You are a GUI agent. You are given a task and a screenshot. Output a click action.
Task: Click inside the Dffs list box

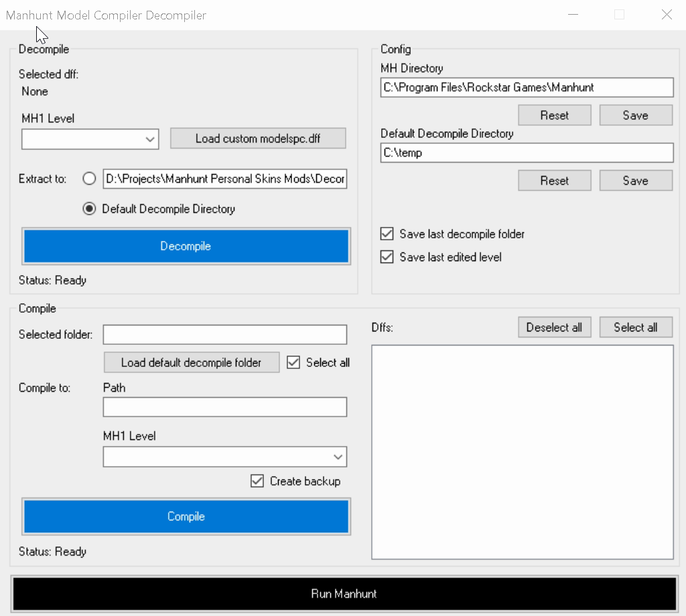[523, 452]
